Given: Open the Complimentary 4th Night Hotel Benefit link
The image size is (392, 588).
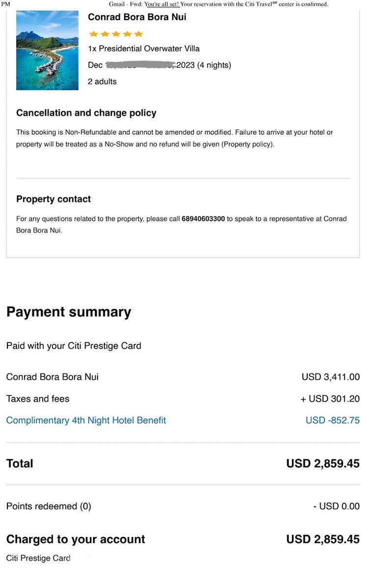Looking at the screenshot, I should 86,420.
